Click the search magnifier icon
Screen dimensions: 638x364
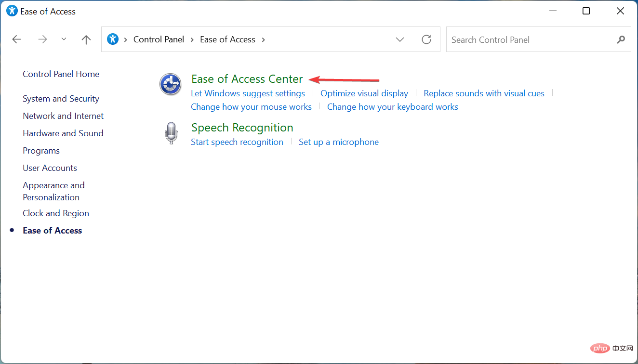(621, 39)
